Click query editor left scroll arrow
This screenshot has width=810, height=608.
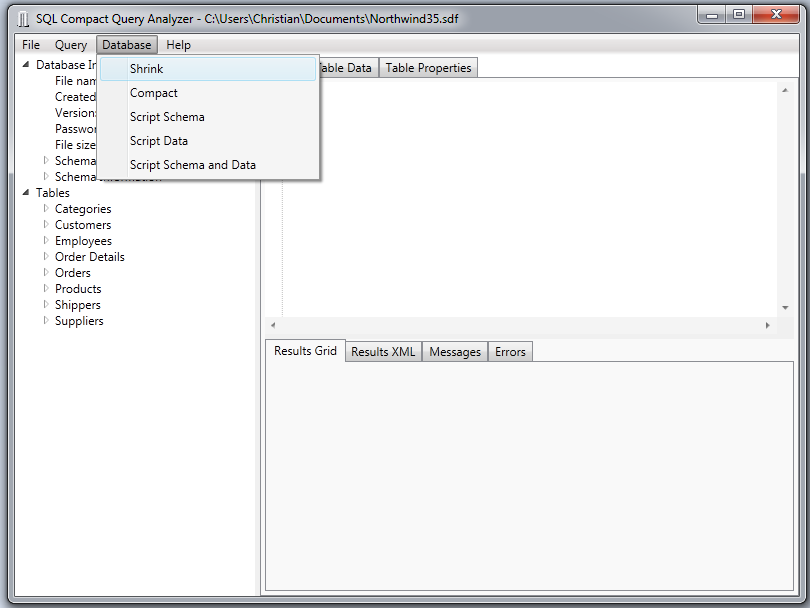click(273, 325)
